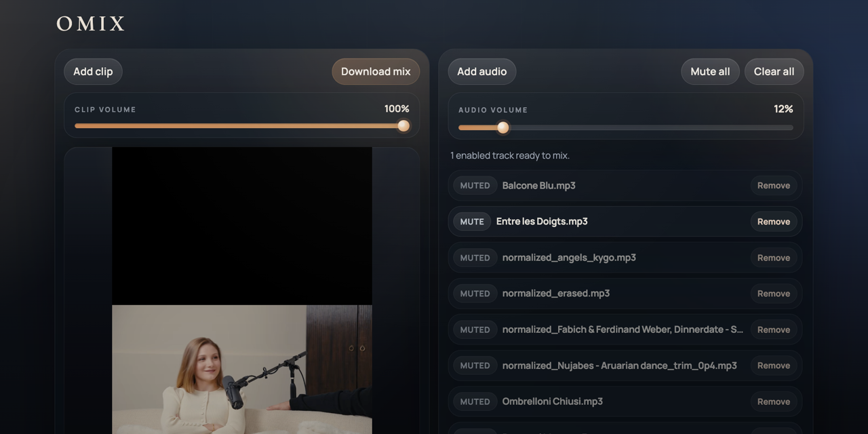868x434 pixels.
Task: Unmute the Fabich & Ferdinand Weber track
Action: (x=475, y=330)
